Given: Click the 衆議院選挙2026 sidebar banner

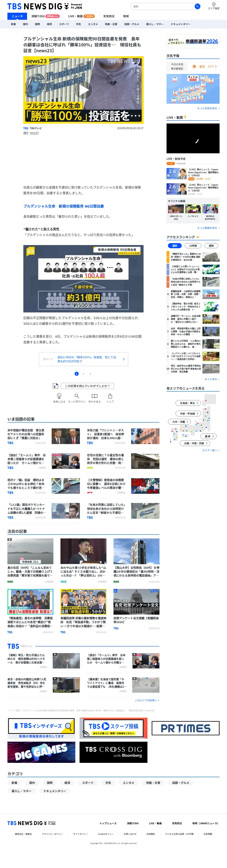Looking at the screenshot, I should pos(193,41).
